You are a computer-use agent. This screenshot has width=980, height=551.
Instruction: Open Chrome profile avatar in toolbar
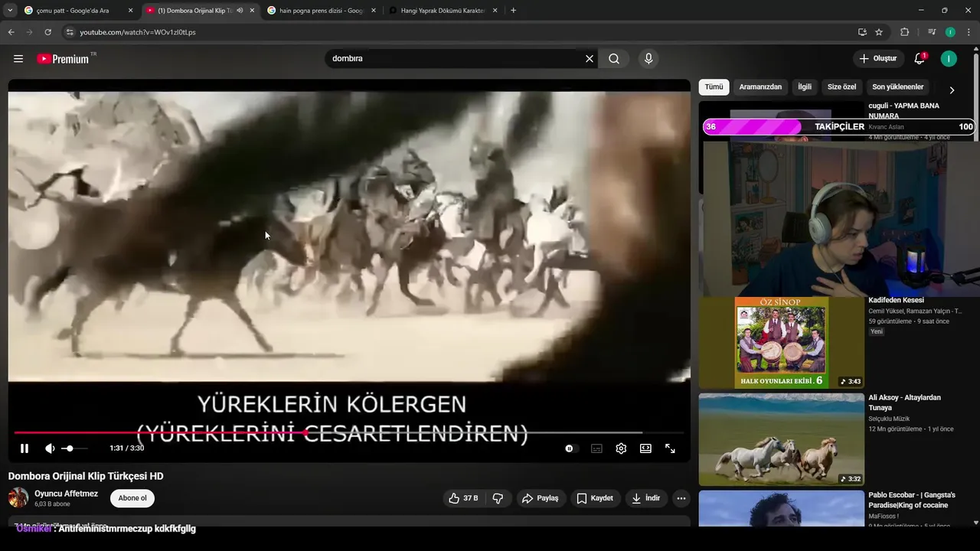pos(950,32)
